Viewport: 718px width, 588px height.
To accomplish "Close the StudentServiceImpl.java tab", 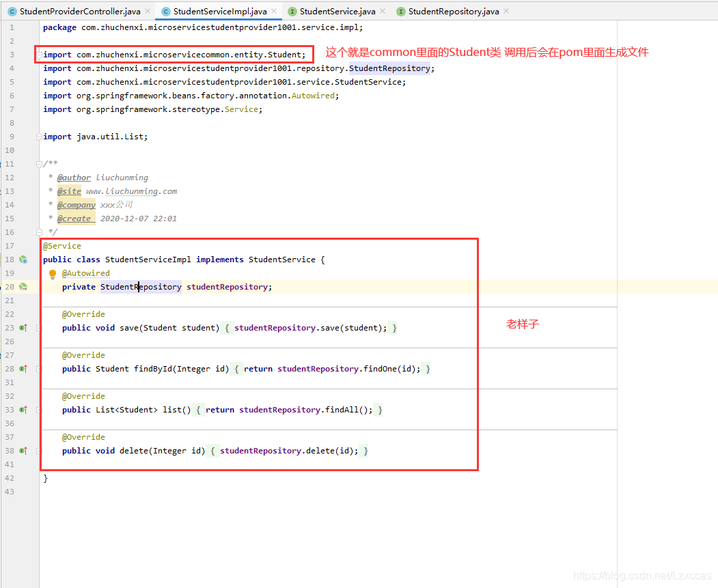I will coord(274,11).
